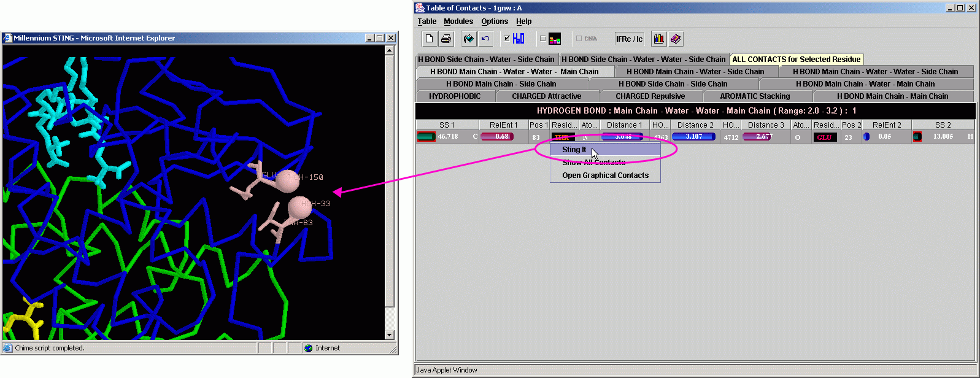Open the 'CHARGED Attractive' tab
This screenshot has height=378, width=980.
pos(547,96)
